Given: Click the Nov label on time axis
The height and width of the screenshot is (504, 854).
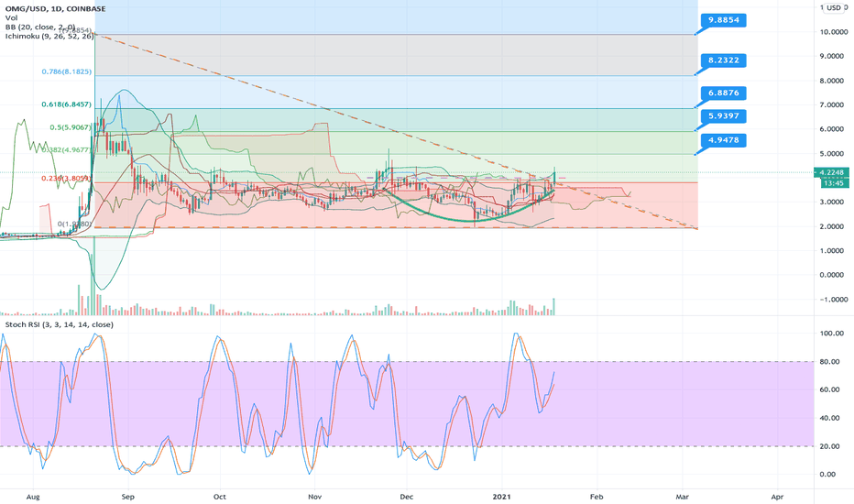Looking at the screenshot, I should 315,497.
